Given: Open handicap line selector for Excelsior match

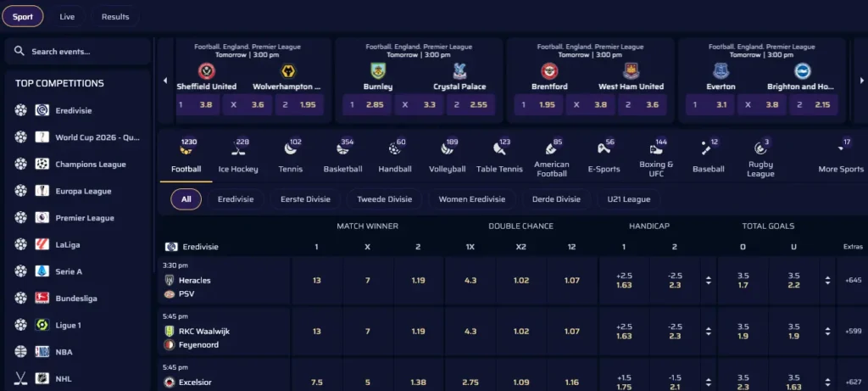Looking at the screenshot, I should click(709, 382).
